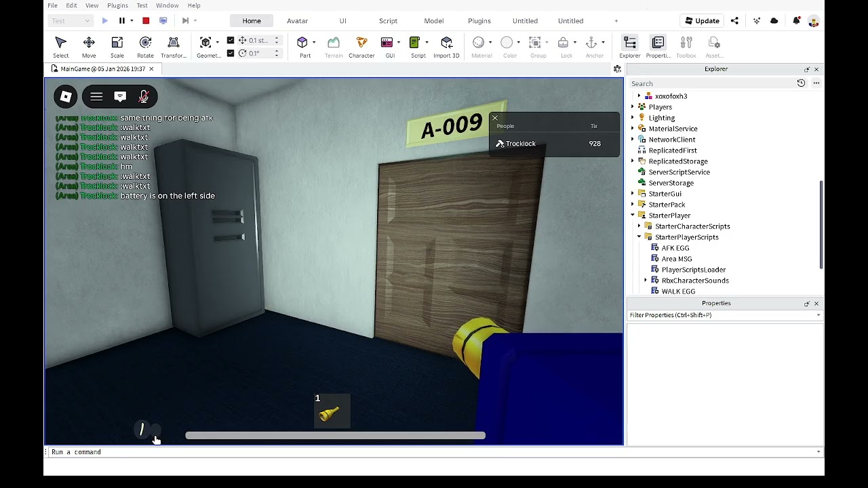
Task: Choose the Select tool
Action: [x=60, y=47]
